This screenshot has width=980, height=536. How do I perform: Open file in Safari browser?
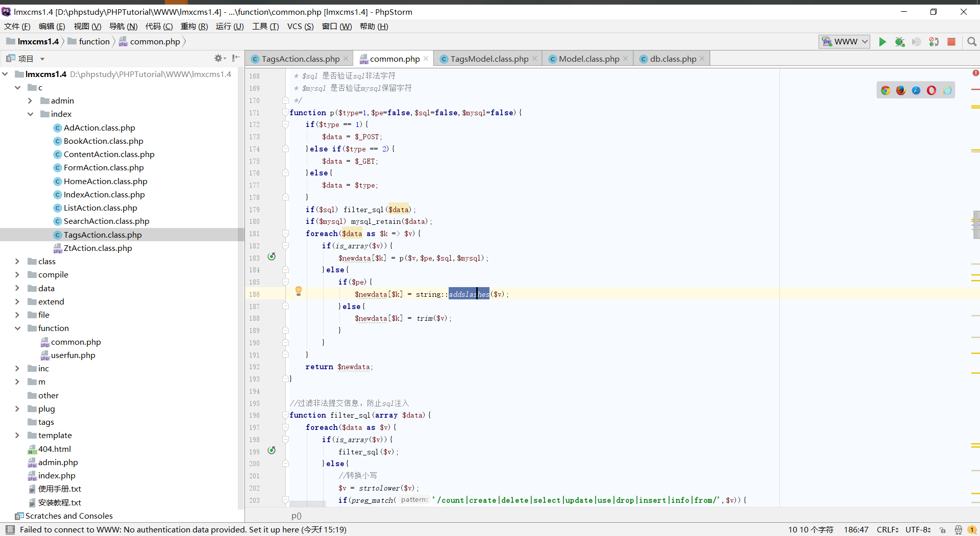916,90
